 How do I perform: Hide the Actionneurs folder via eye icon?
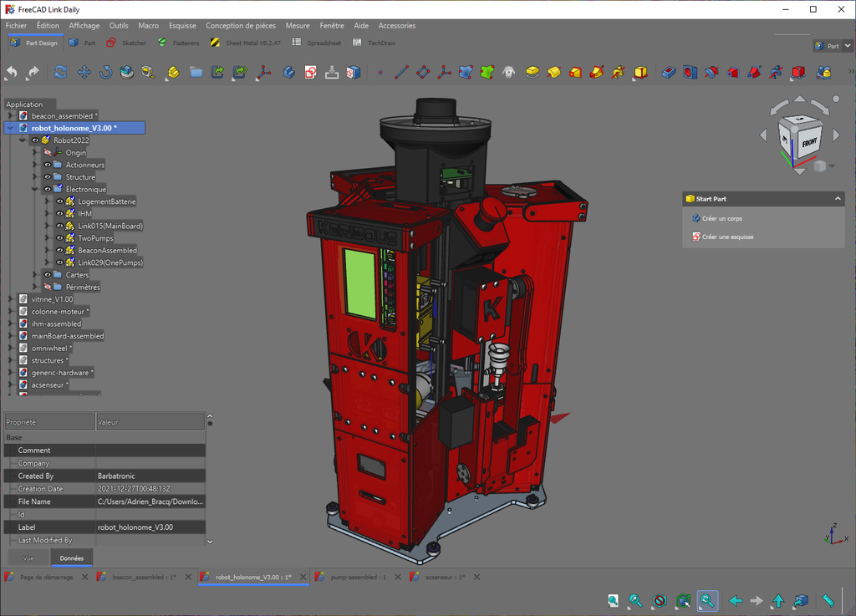48,165
